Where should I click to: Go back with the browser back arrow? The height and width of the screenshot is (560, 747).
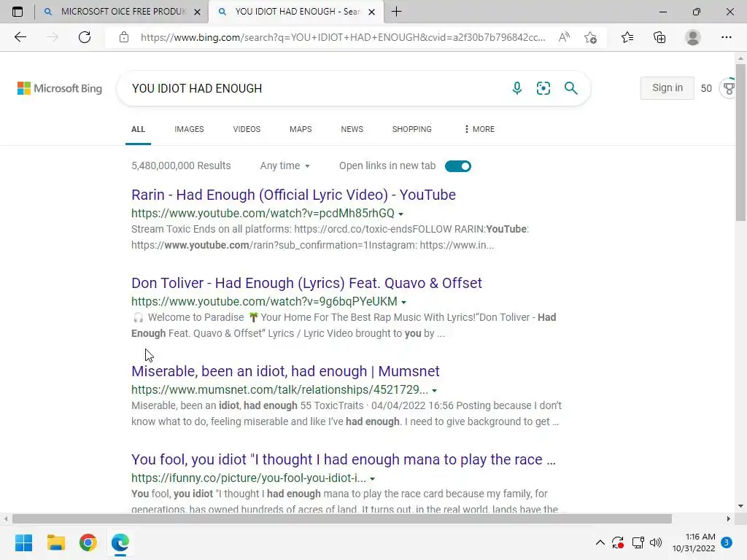pos(20,37)
